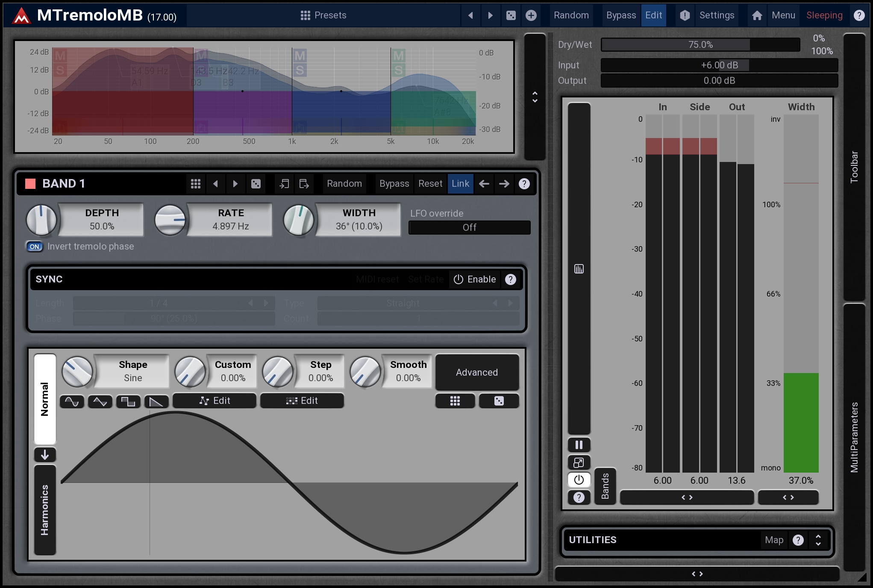
Task: Pause the meters display
Action: tap(579, 445)
